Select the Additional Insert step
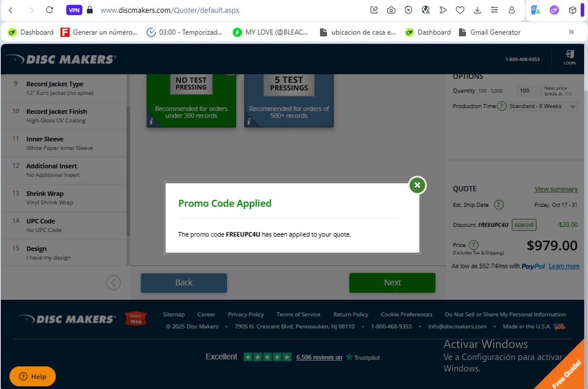 [64, 170]
